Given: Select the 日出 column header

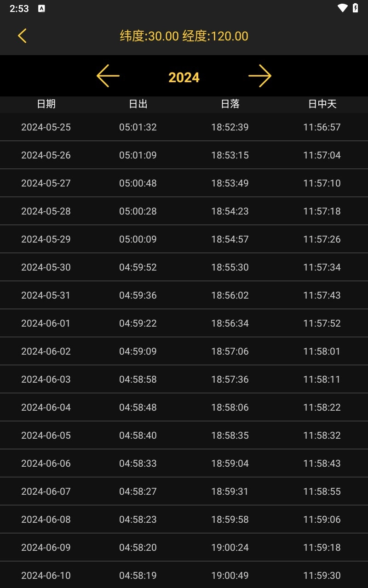Looking at the screenshot, I should click(138, 104).
